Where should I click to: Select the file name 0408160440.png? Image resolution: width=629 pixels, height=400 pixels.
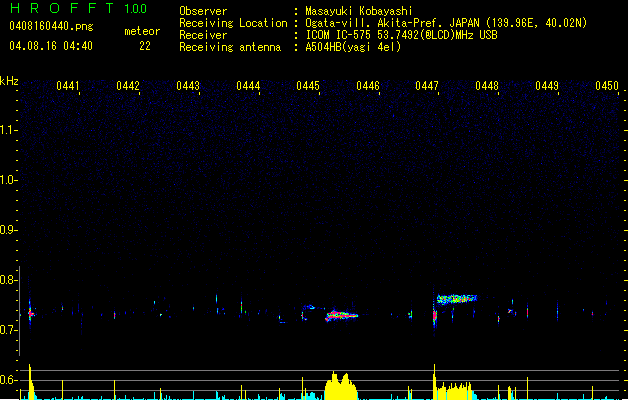(51, 26)
